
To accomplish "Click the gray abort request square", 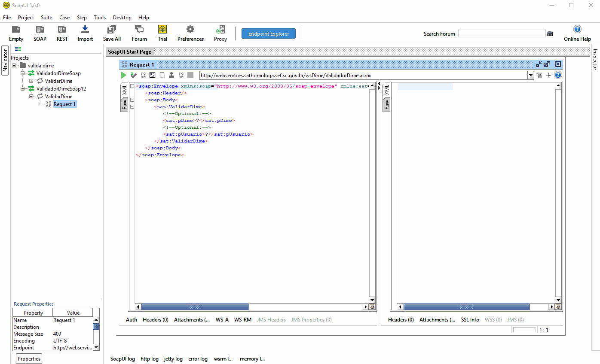I will pyautogui.click(x=190, y=75).
